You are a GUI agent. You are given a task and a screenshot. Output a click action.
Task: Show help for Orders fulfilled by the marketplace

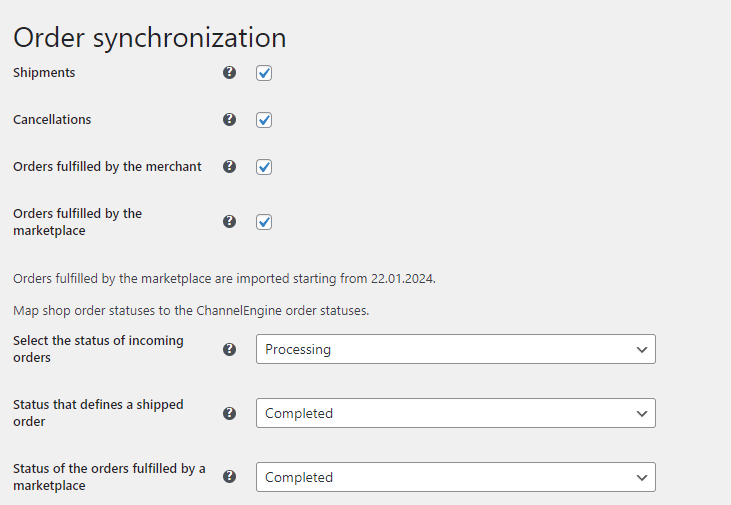(229, 221)
